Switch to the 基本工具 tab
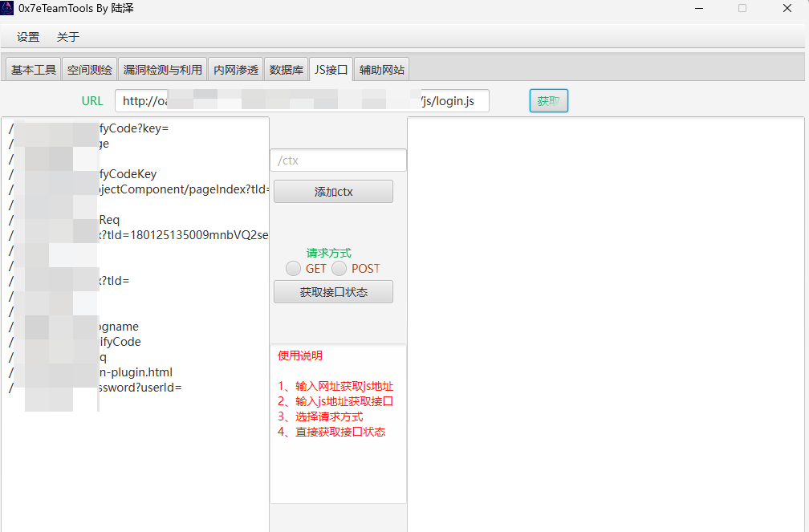 pyautogui.click(x=34, y=70)
